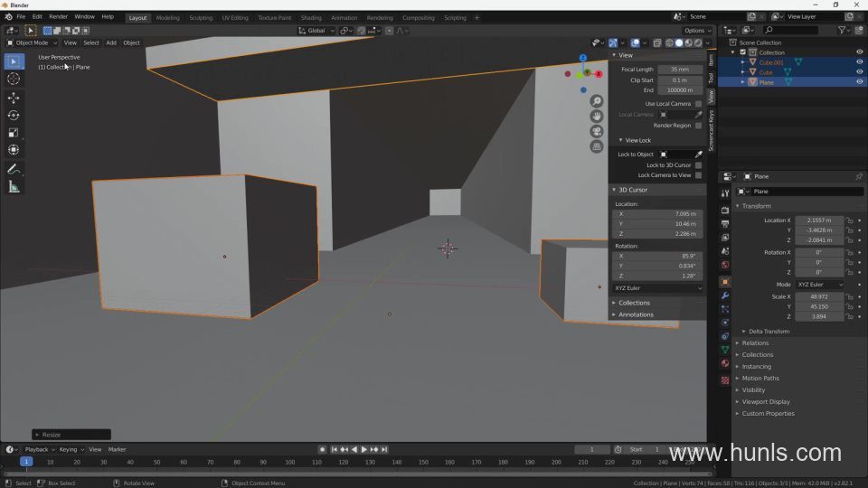
Task: Enable Lock to 3D Cursor checkbox
Action: [x=698, y=165]
